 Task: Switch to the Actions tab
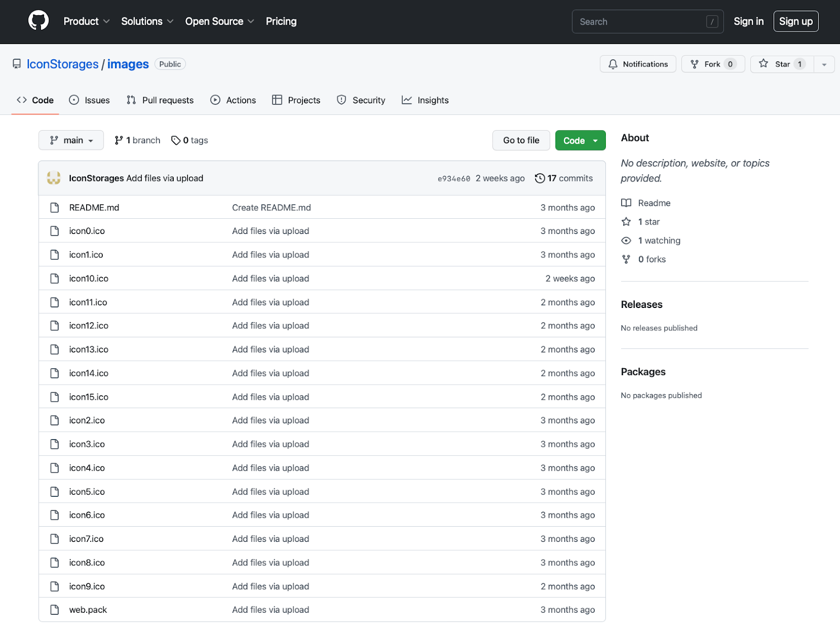point(233,100)
